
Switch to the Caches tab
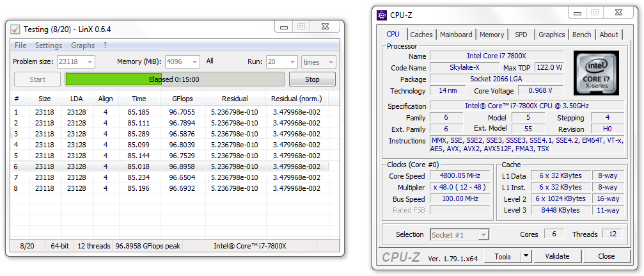(421, 35)
